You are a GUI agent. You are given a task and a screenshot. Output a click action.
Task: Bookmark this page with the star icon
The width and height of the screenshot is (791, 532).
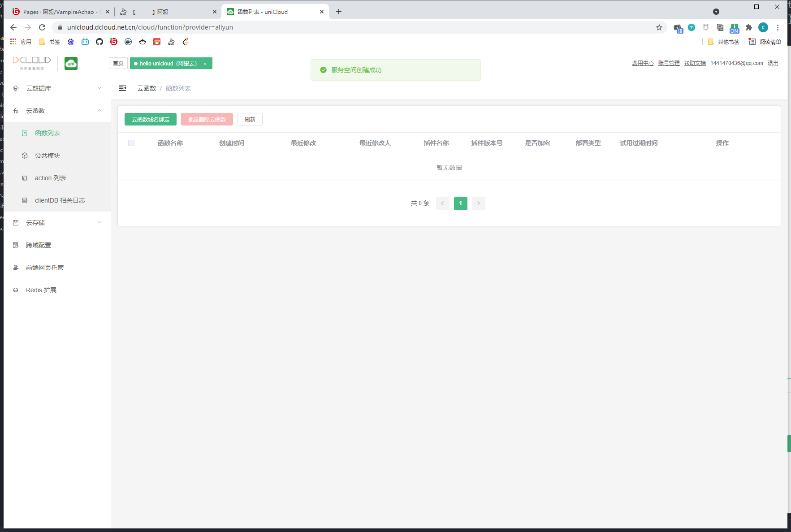point(659,27)
